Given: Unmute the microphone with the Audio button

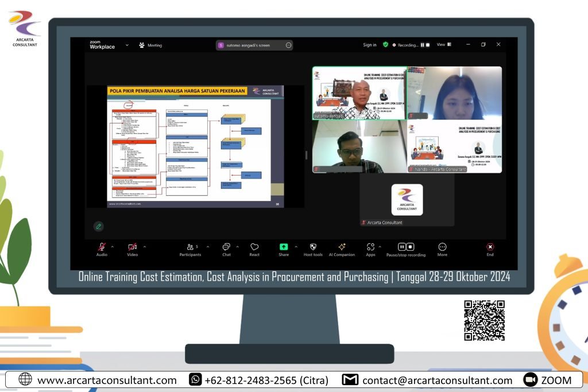Looking at the screenshot, I should [102, 247].
